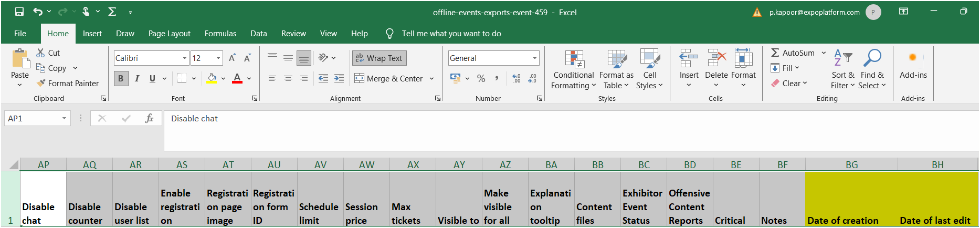Switch to the Data tab

[258, 33]
